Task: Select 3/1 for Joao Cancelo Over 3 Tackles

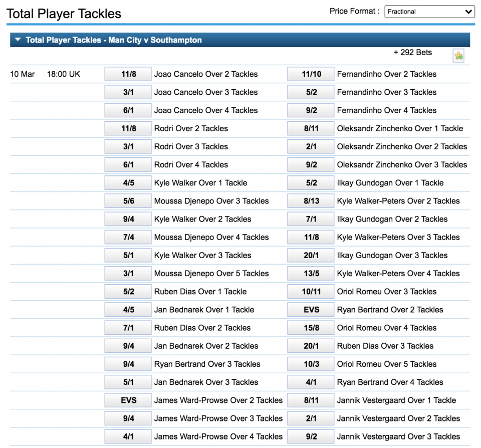Action: (x=128, y=92)
